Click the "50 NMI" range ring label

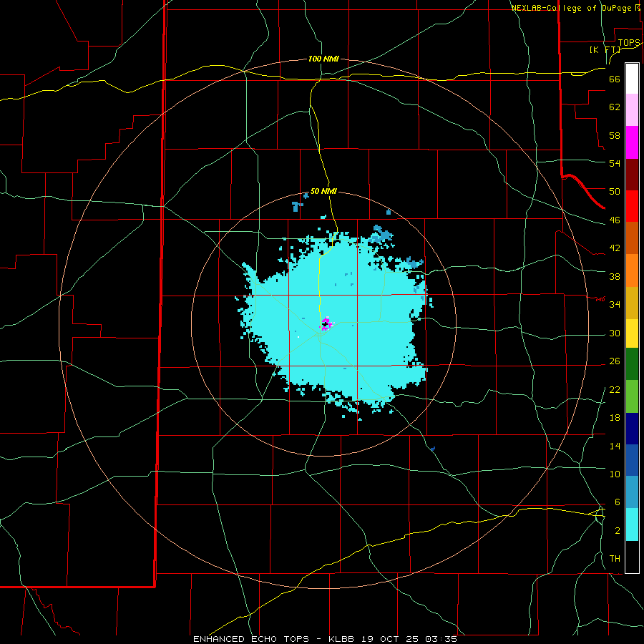tap(323, 191)
